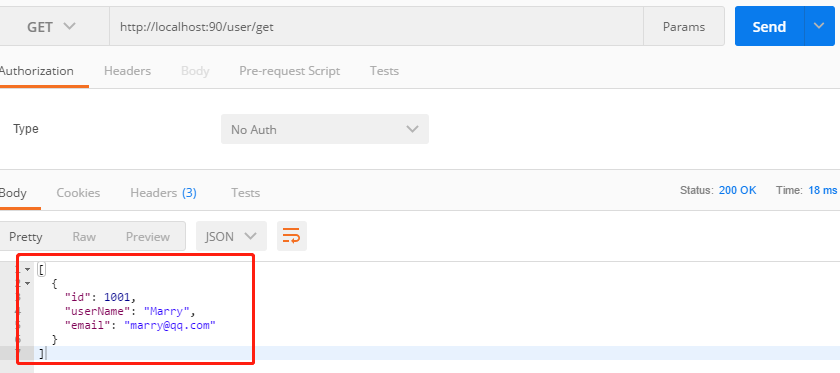Toggle the line wrap icon
The height and width of the screenshot is (373, 840).
[x=292, y=236]
